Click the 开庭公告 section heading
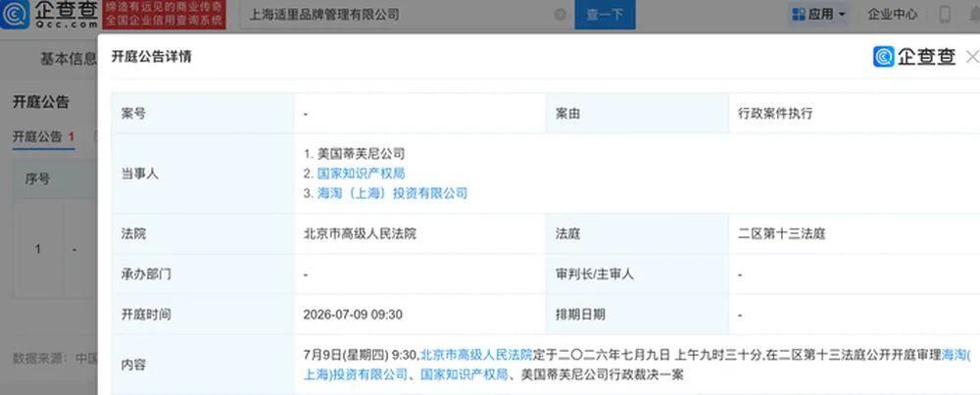Image resolution: width=980 pixels, height=395 pixels. coord(40,102)
